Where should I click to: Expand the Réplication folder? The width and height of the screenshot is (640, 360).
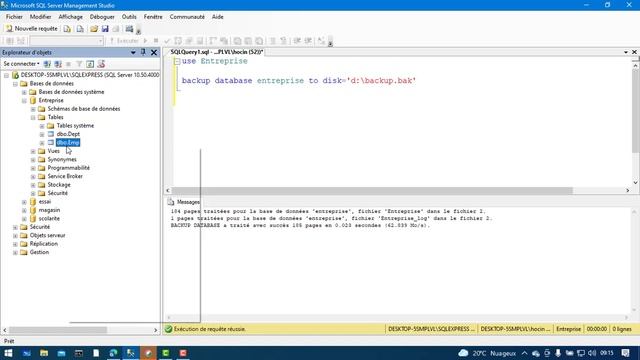coord(16,244)
